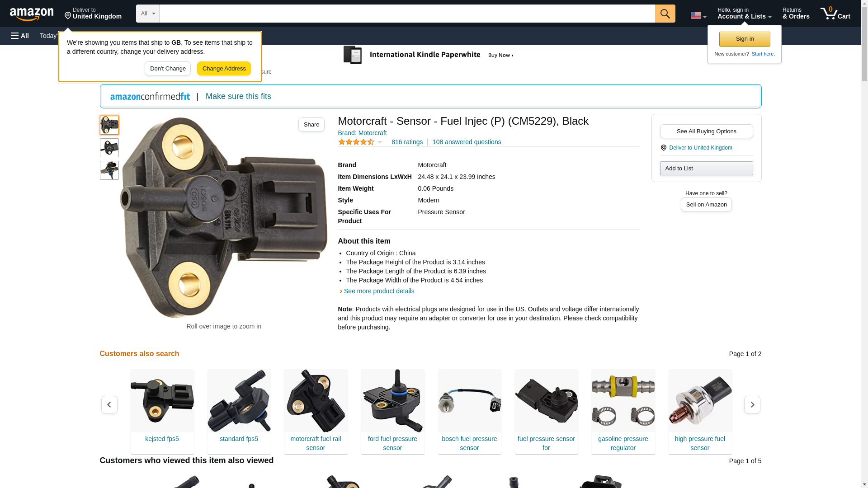Open the All hamburger menu
The width and height of the screenshot is (868, 488).
click(x=20, y=36)
